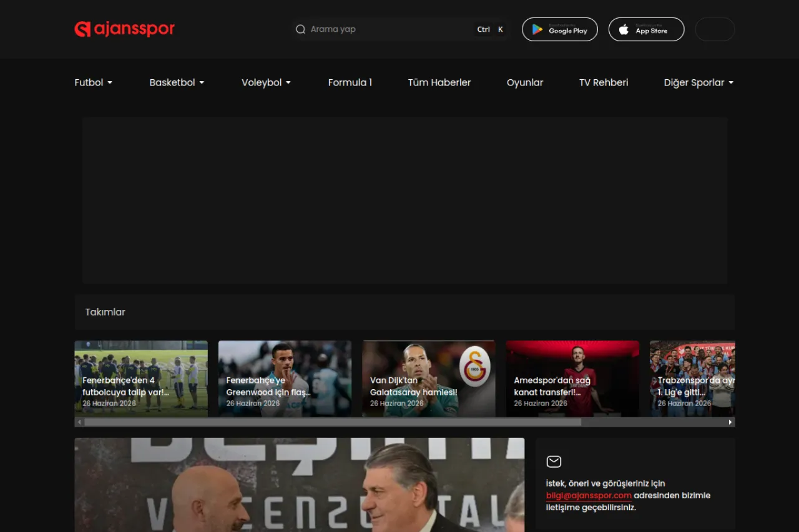Click the Apple logo icon
Image resolution: width=799 pixels, height=532 pixels.
624,29
